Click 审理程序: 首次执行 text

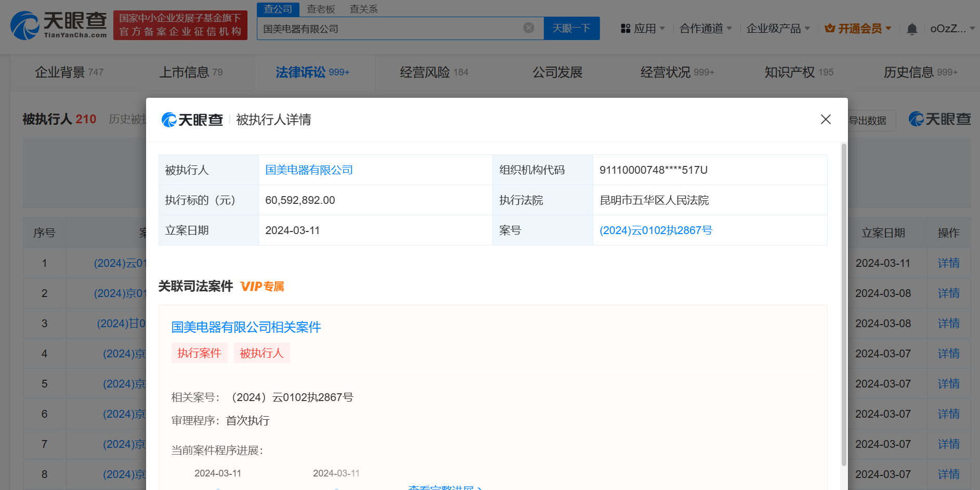point(220,421)
